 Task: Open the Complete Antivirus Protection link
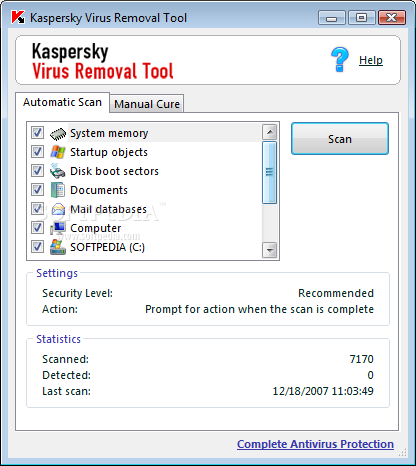point(315,444)
